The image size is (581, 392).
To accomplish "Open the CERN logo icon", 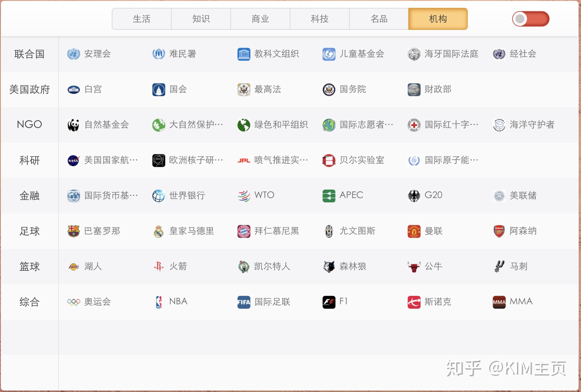I will tap(159, 161).
